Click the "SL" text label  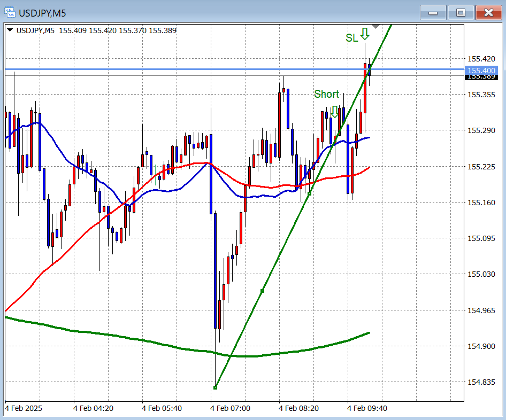point(351,37)
